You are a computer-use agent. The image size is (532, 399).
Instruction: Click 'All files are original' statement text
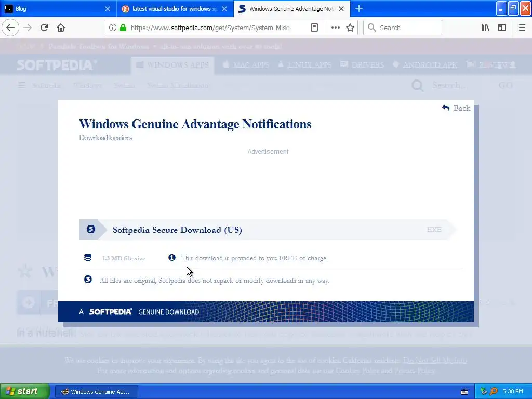coord(215,281)
